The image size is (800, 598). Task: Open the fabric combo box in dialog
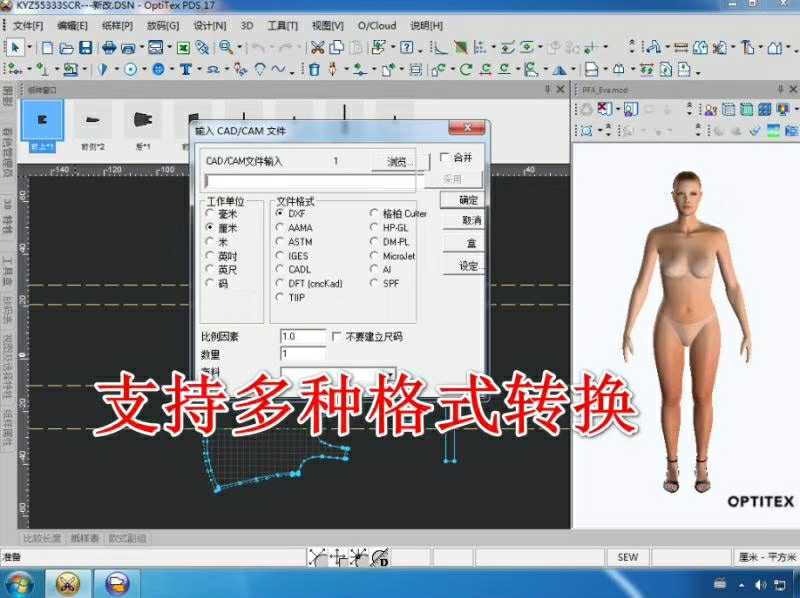coord(338,373)
